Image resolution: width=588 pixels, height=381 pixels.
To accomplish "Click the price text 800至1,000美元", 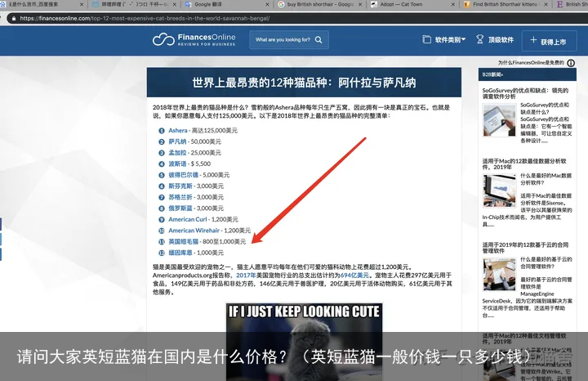I will 225,242.
